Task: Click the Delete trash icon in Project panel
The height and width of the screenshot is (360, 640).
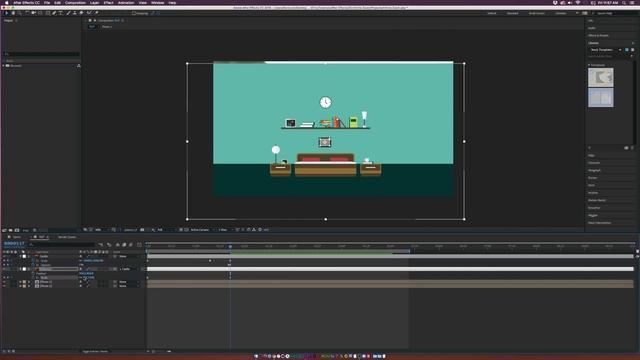Action: click(35, 230)
